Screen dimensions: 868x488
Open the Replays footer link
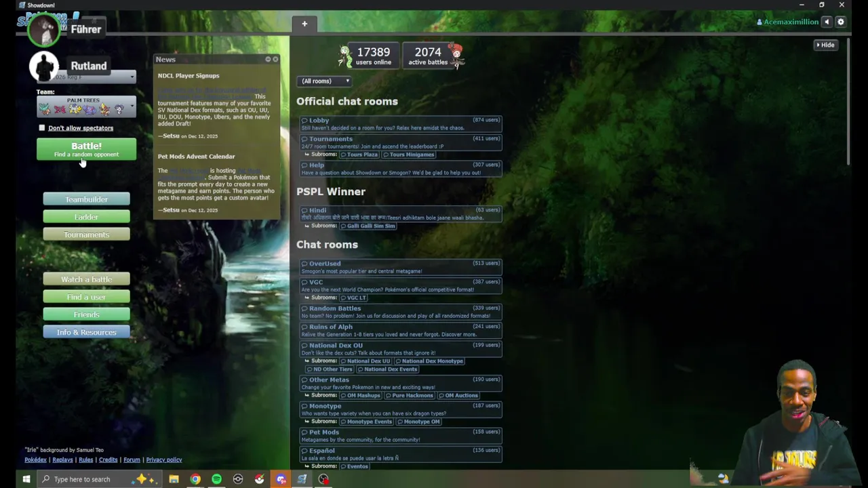coord(62,460)
